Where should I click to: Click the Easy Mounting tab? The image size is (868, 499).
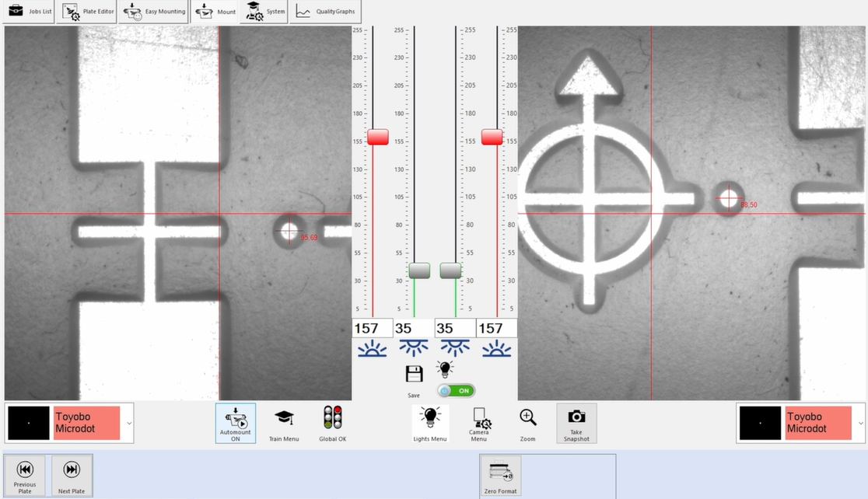tap(155, 12)
